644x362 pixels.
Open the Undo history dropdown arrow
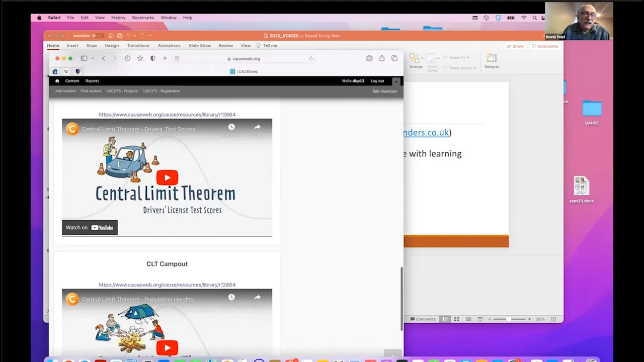(x=134, y=36)
